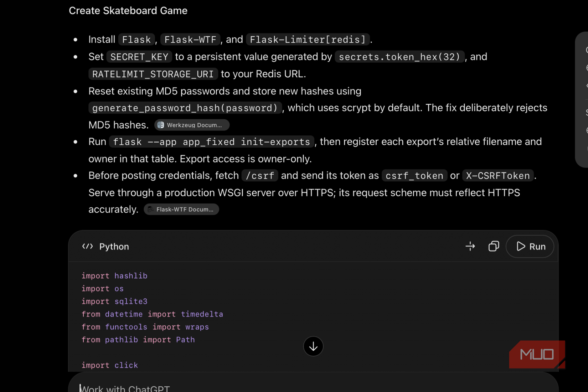Click the import hashlib code line

point(114,276)
